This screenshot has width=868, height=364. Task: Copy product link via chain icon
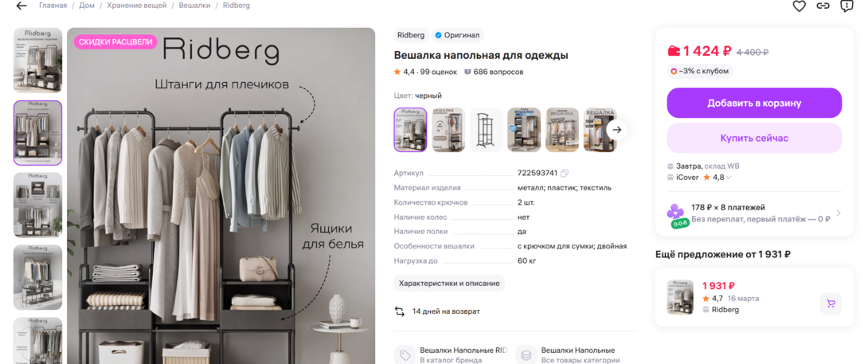823,6
